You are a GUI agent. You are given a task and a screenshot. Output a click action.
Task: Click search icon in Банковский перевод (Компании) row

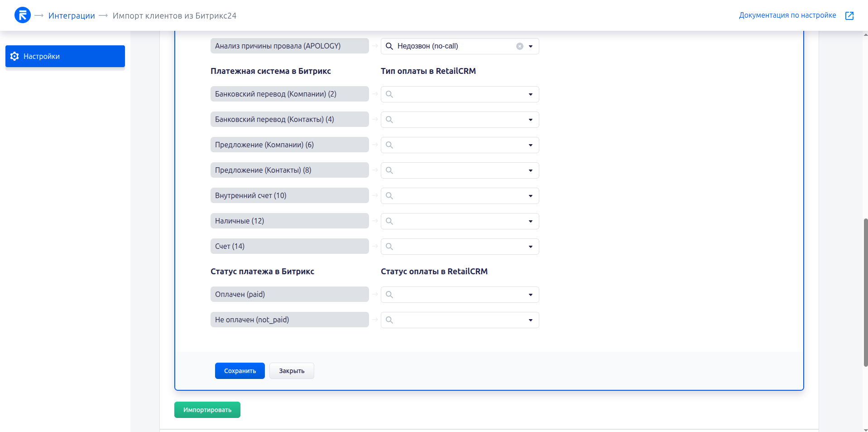tap(389, 94)
